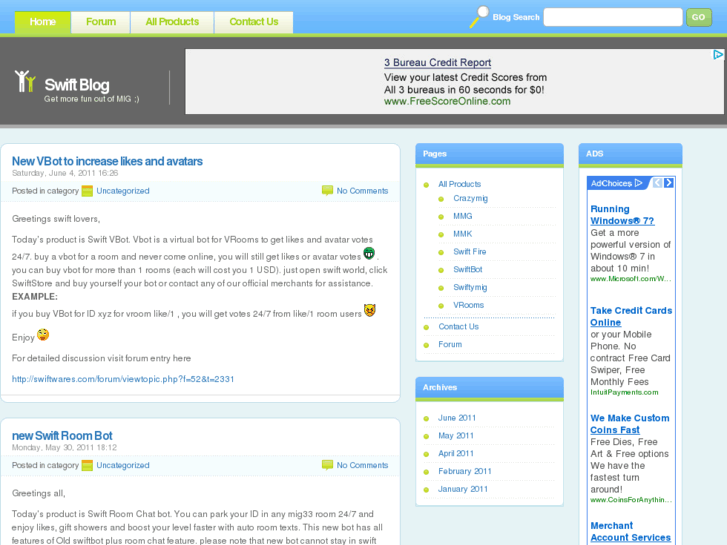Click previous ad arrow in sidebar
The width and height of the screenshot is (727, 545).
coord(657,183)
